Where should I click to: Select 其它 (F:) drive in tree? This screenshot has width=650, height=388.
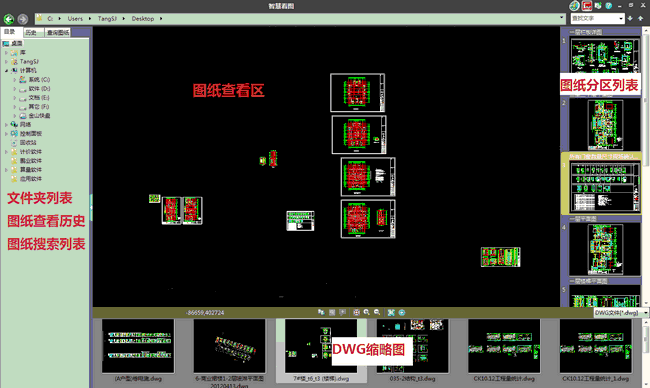click(39, 107)
